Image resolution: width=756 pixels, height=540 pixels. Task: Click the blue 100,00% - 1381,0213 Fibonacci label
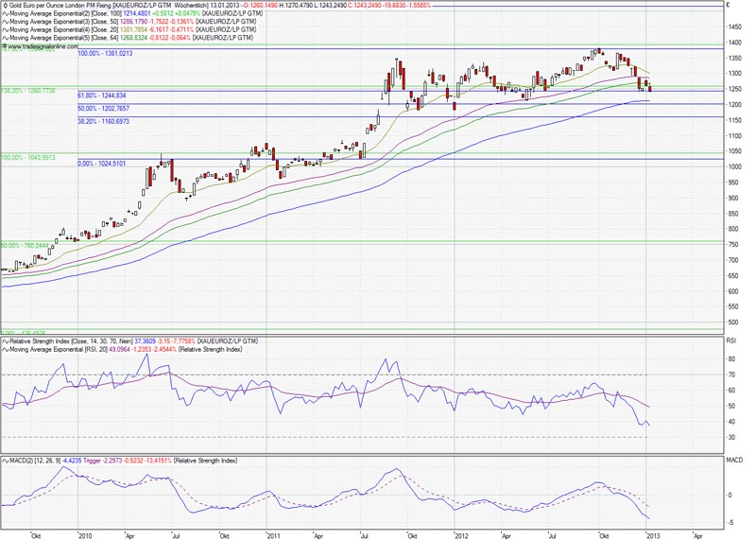pos(105,53)
